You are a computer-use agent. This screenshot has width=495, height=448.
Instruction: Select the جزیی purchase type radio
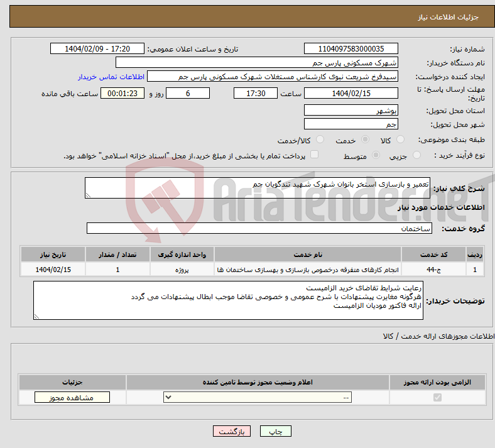[416, 155]
